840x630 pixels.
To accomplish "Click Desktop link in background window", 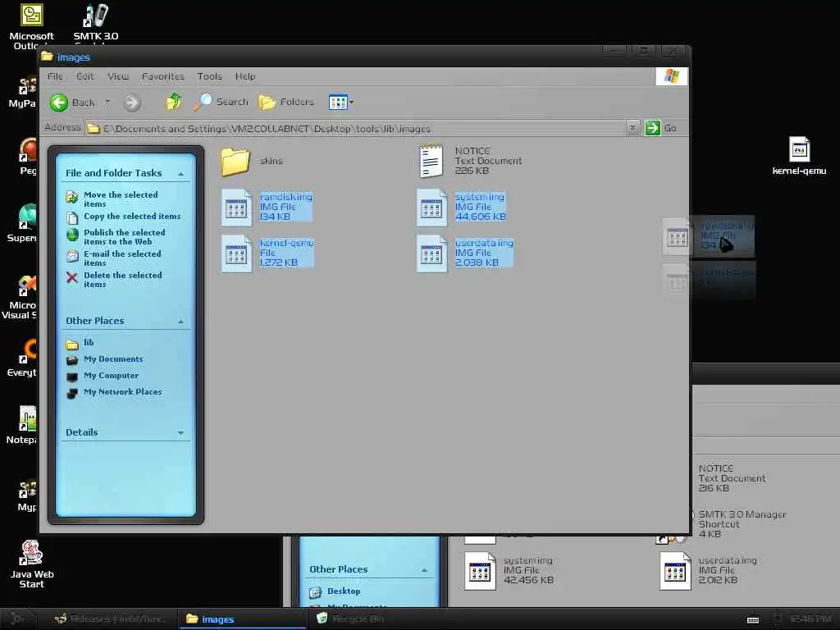I will [344, 591].
